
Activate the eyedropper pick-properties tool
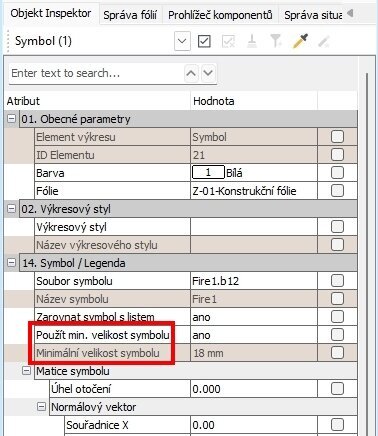tap(300, 41)
